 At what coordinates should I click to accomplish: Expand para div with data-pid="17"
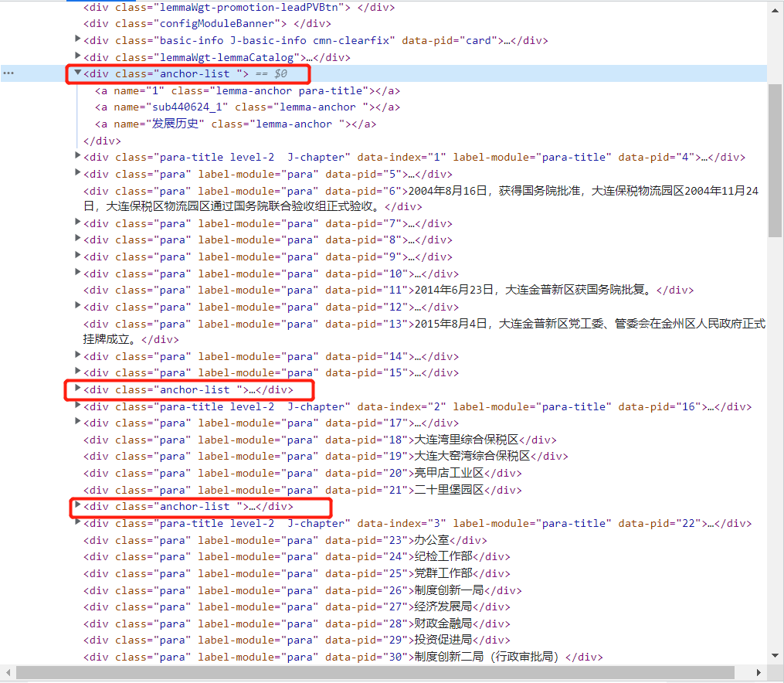(x=77, y=421)
